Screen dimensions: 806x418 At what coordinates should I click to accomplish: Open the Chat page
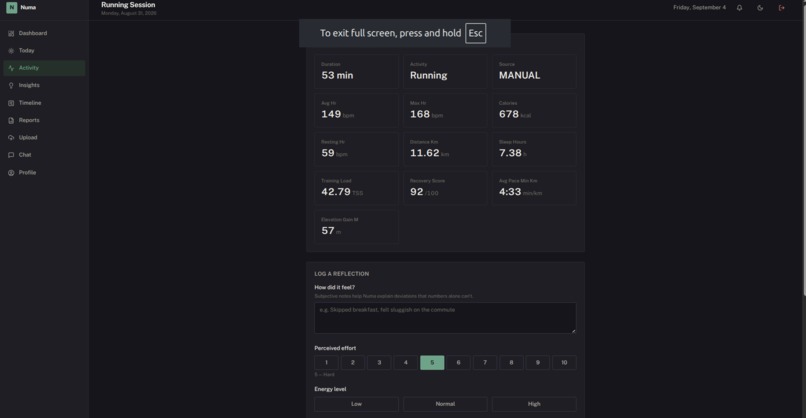[44, 155]
